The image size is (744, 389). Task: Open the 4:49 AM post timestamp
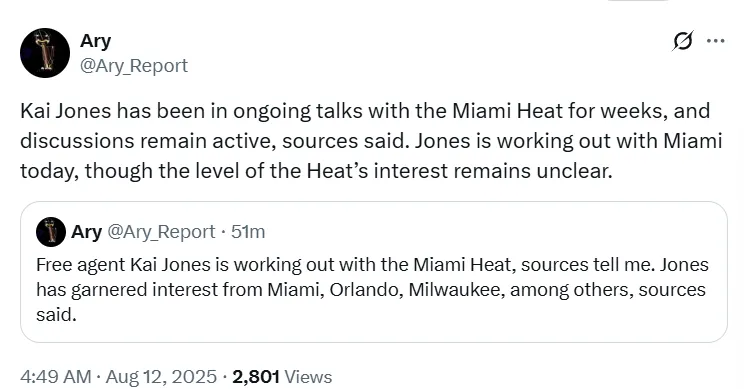coord(56,377)
